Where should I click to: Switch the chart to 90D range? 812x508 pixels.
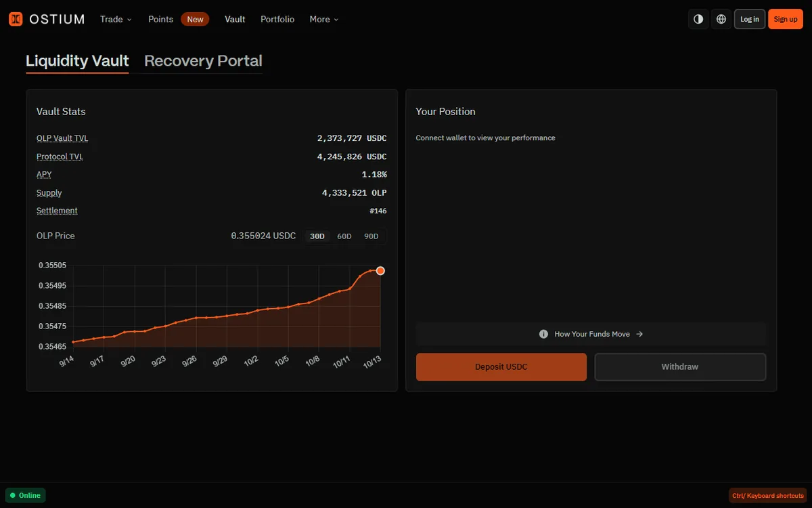click(371, 236)
